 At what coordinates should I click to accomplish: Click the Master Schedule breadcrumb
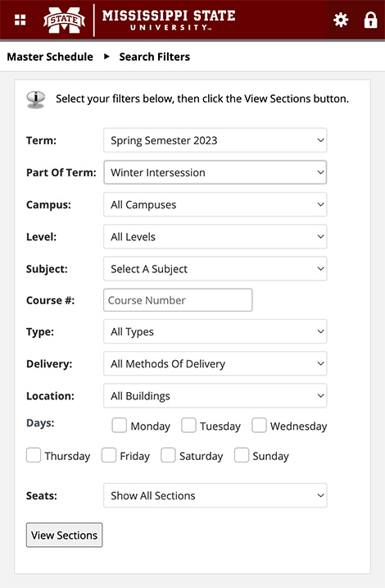coord(50,57)
